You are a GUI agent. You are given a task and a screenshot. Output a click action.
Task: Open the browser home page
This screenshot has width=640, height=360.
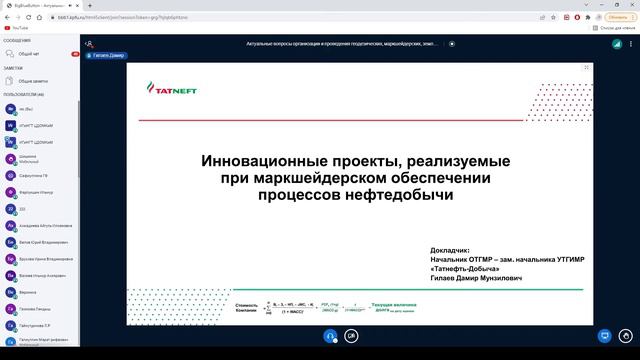click(39, 17)
